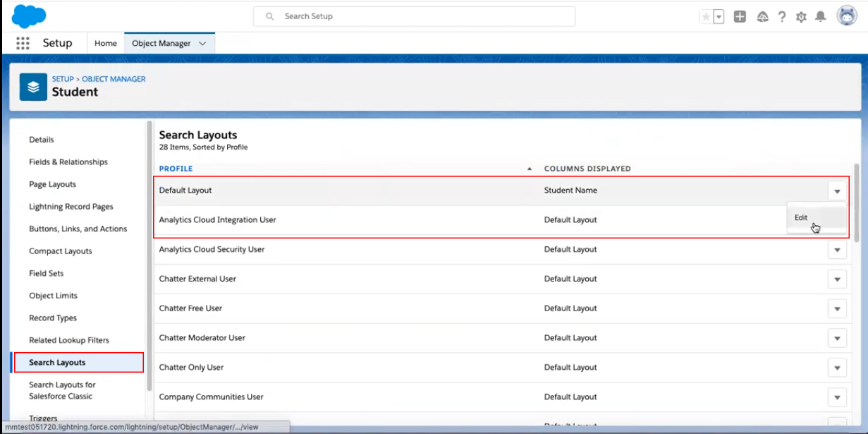Click the favorites star icon

[706, 17]
